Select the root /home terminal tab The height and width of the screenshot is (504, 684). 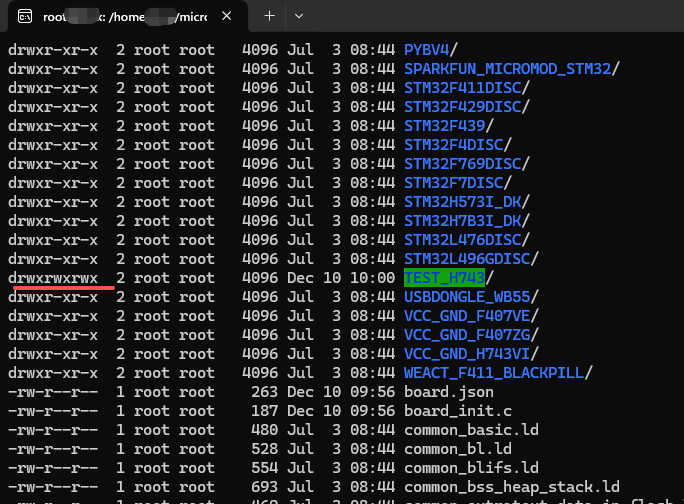(128, 17)
